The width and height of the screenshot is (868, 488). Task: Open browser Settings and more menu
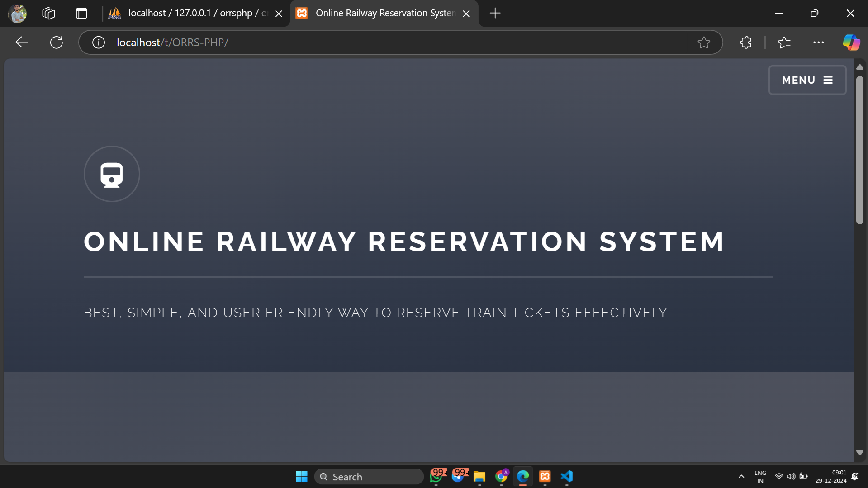(x=819, y=42)
